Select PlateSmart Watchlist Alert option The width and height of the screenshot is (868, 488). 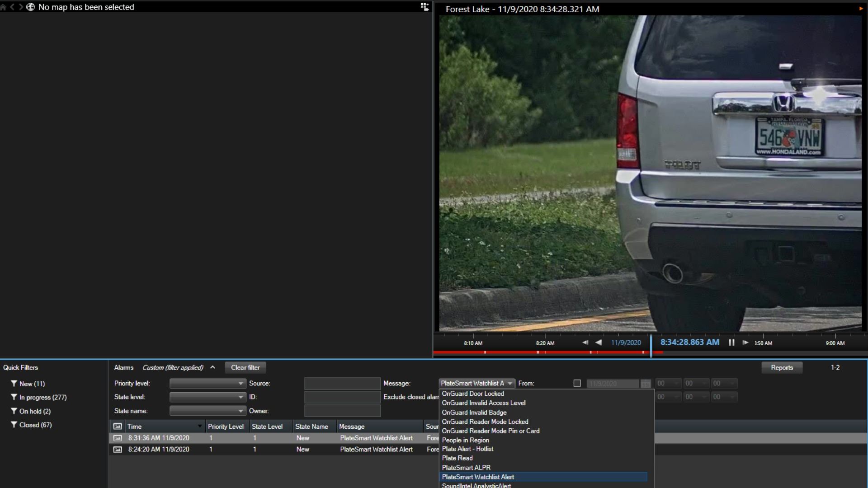(x=544, y=477)
